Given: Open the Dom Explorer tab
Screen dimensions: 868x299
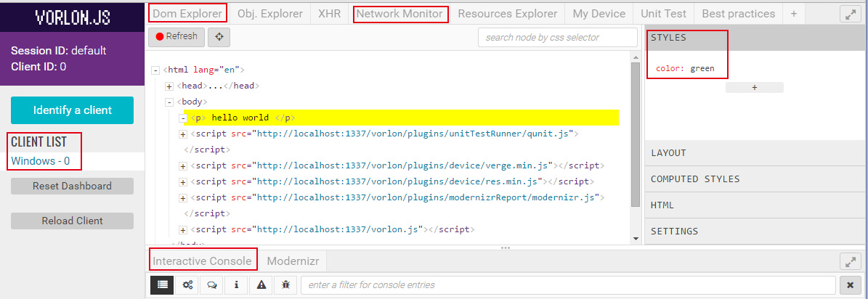Looking at the screenshot, I should (187, 14).
